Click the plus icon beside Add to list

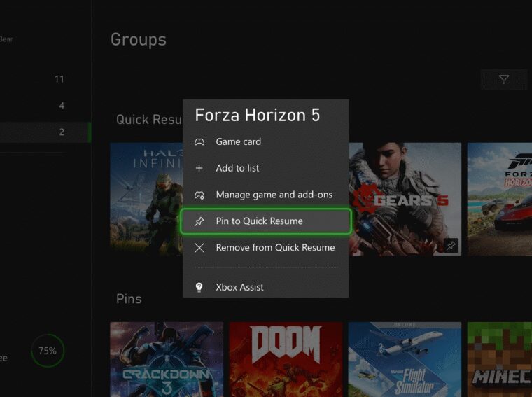(x=199, y=168)
